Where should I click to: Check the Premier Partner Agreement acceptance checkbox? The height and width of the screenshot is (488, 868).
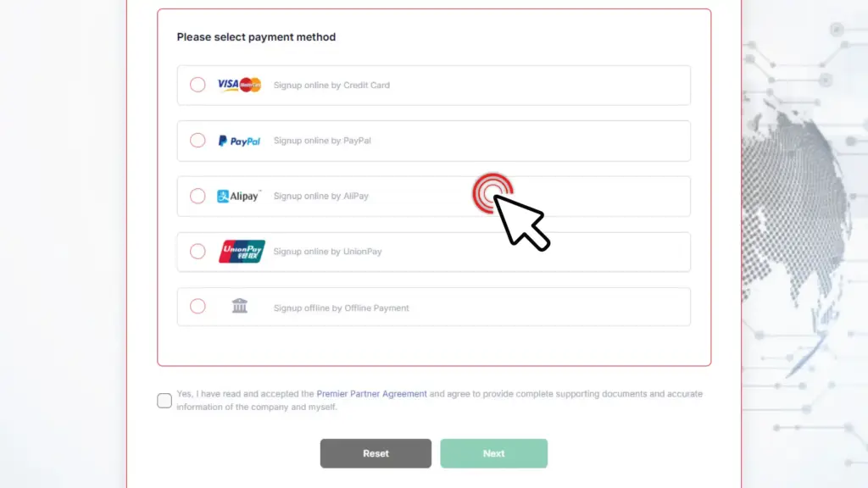click(164, 400)
